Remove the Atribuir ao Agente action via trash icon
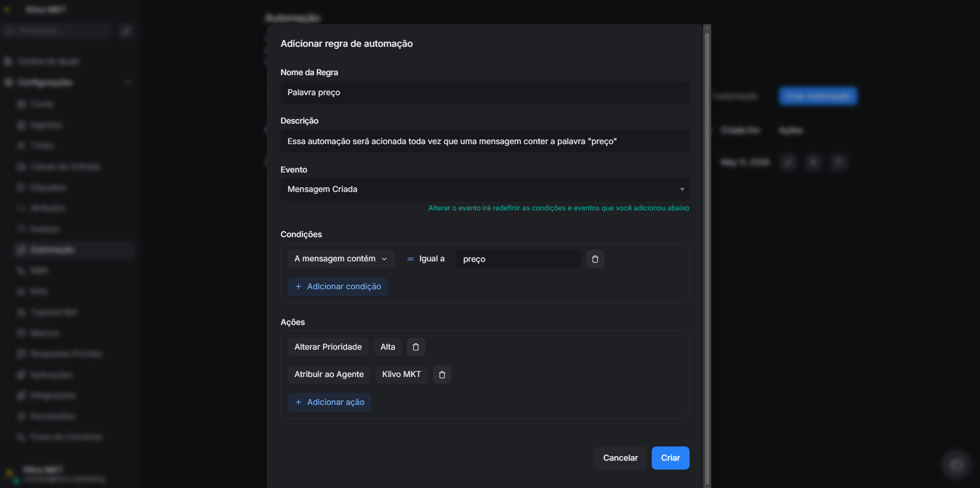Viewport: 980px width, 488px height. point(442,375)
